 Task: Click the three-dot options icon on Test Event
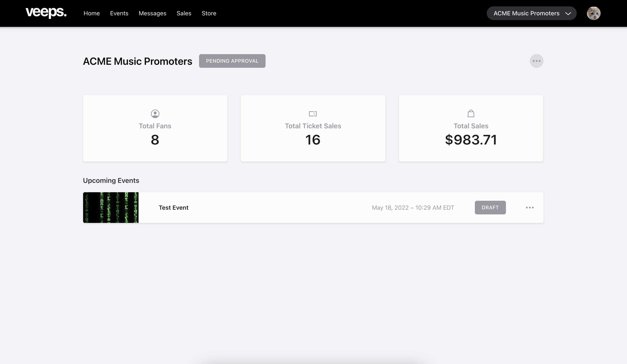[530, 208]
